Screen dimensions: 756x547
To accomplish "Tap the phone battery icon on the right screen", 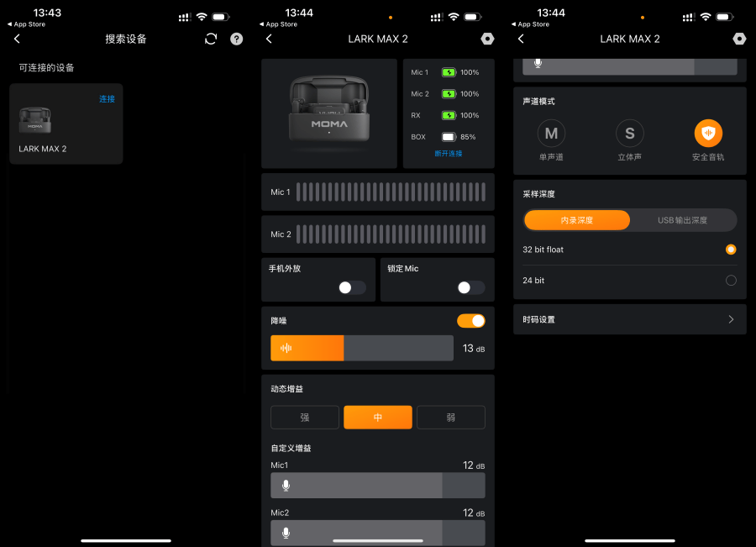I will tap(724, 18).
